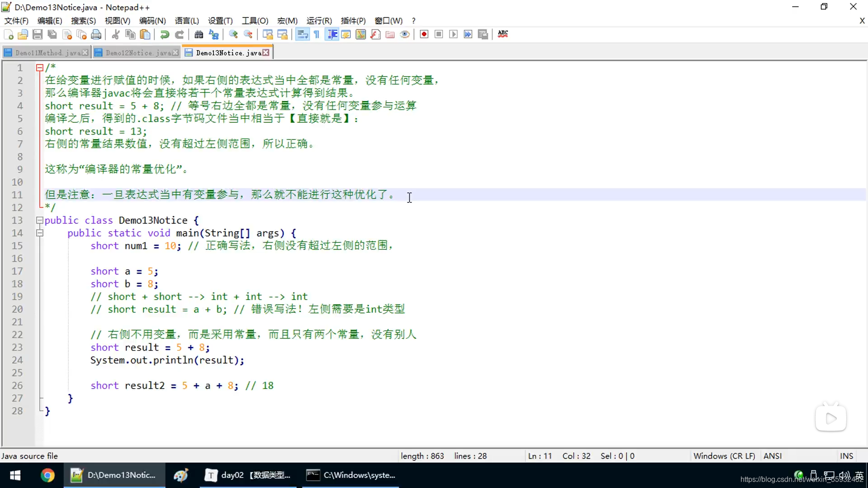Paste from clipboard using toolbar icon
Screen dimensions: 868x488
pyautogui.click(x=145, y=34)
